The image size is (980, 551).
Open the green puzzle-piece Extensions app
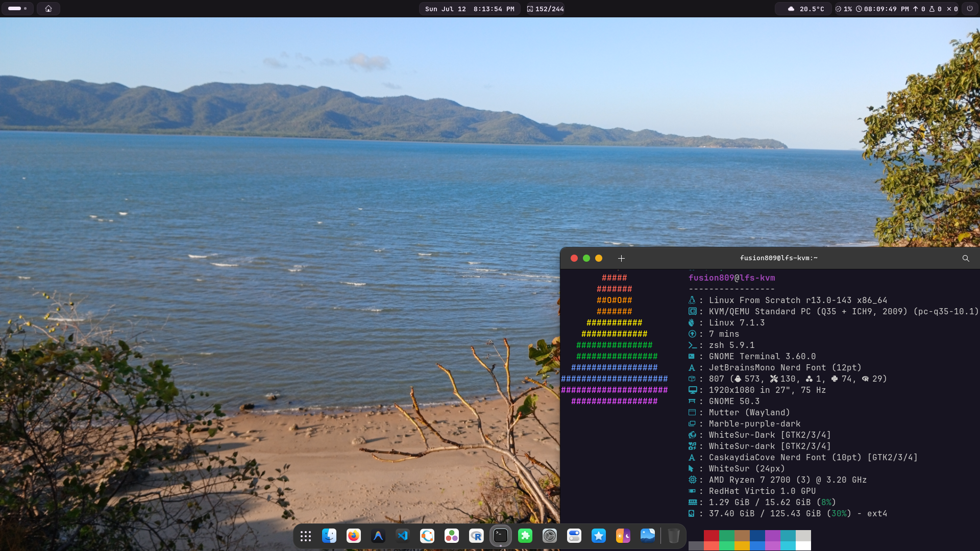click(x=525, y=536)
